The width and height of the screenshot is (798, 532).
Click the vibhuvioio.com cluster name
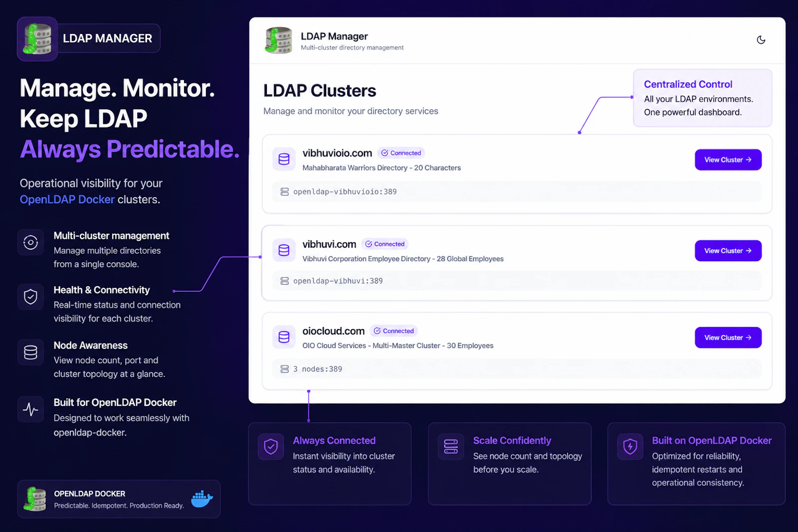[337, 153]
